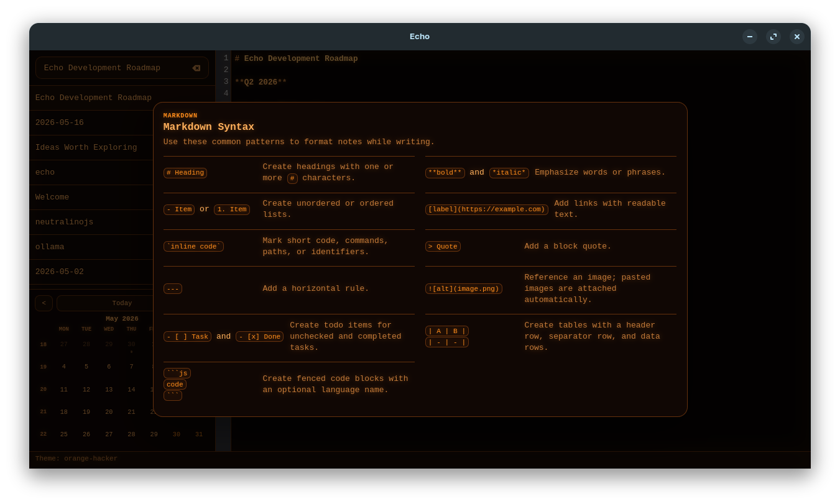Select May 11 in the calendar
The height and width of the screenshot is (504, 840).
pyautogui.click(x=64, y=390)
